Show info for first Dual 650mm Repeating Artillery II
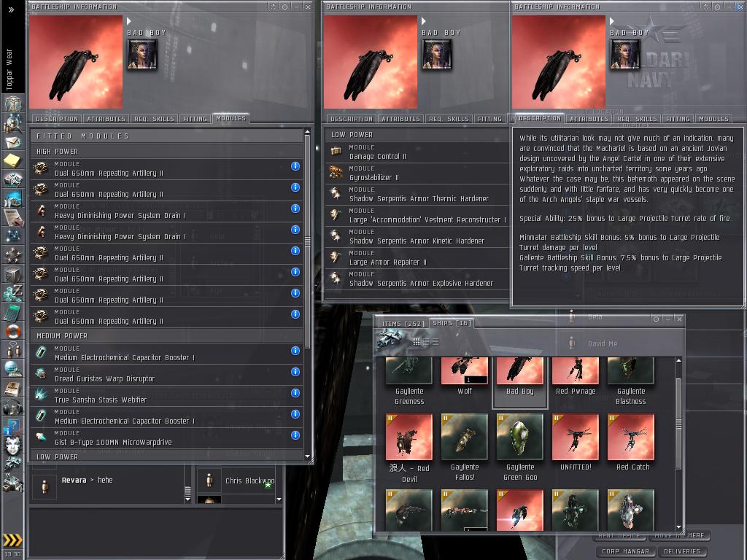 (x=295, y=166)
